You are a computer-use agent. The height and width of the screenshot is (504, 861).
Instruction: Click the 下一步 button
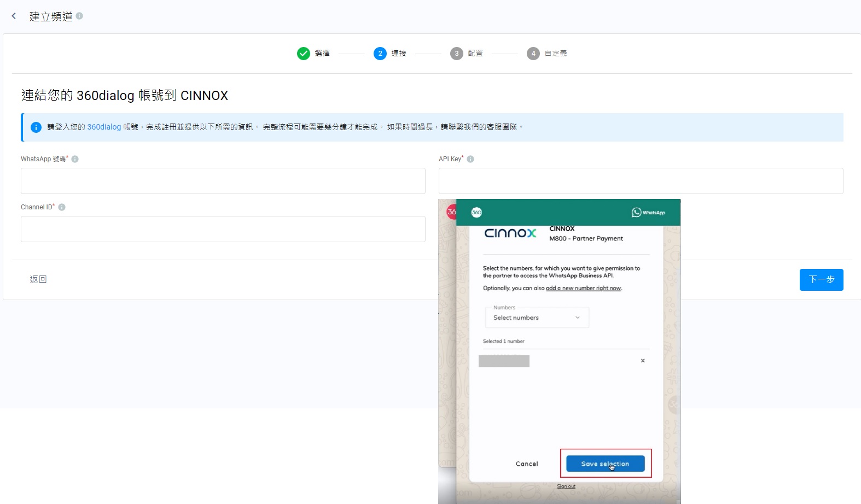tap(822, 280)
